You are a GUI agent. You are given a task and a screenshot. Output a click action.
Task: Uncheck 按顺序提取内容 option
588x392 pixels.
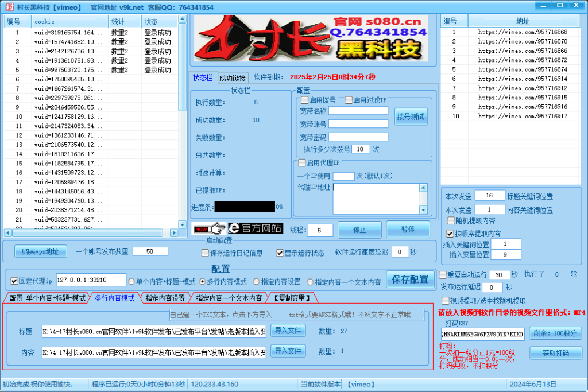click(x=450, y=234)
